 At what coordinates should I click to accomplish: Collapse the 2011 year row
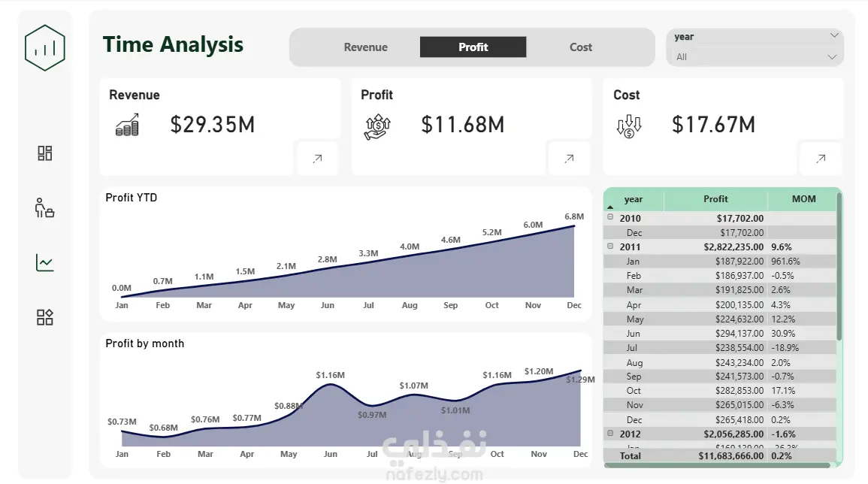610,246
